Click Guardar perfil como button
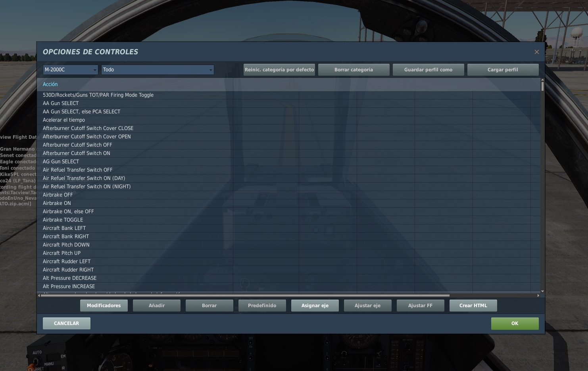 (x=429, y=70)
